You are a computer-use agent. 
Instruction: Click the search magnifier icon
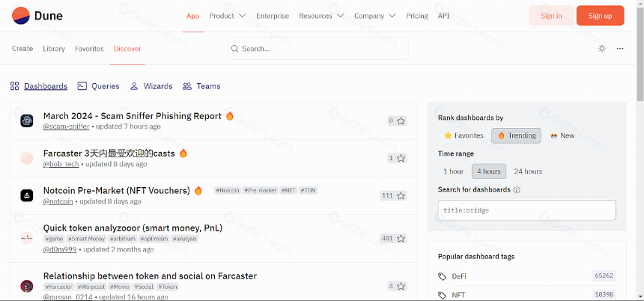pyautogui.click(x=235, y=49)
